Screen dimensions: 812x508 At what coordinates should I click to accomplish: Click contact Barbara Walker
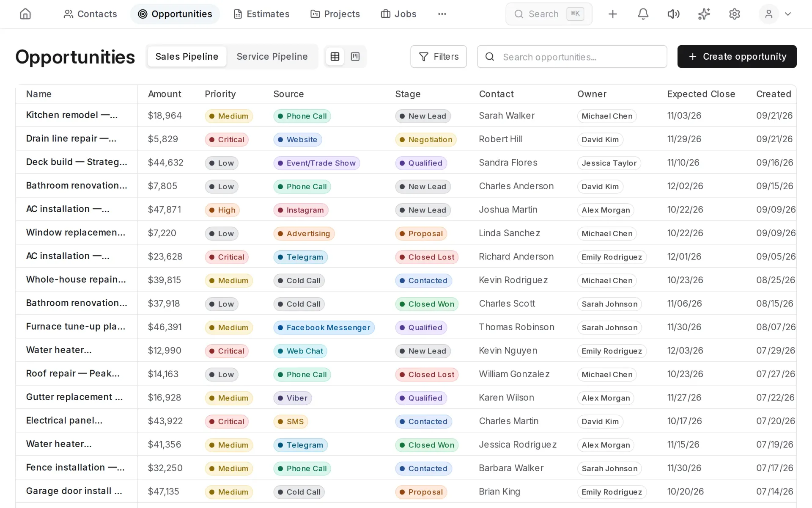click(511, 468)
